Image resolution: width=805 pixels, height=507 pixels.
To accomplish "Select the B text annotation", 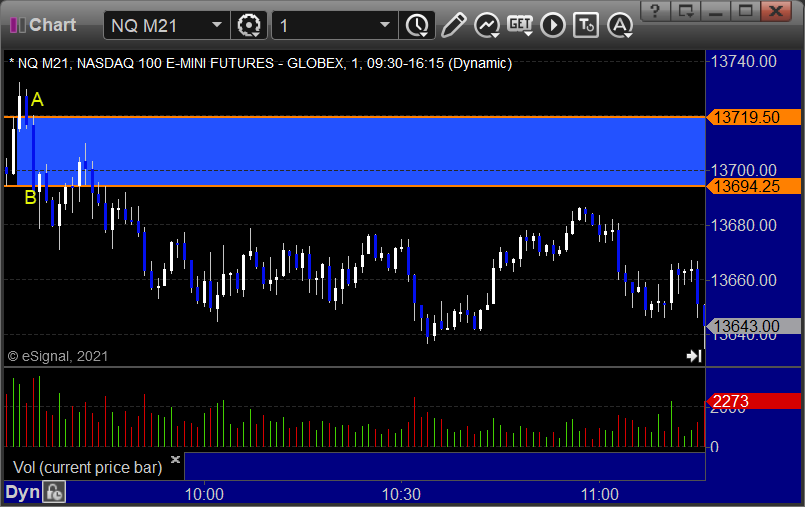I will coord(30,198).
